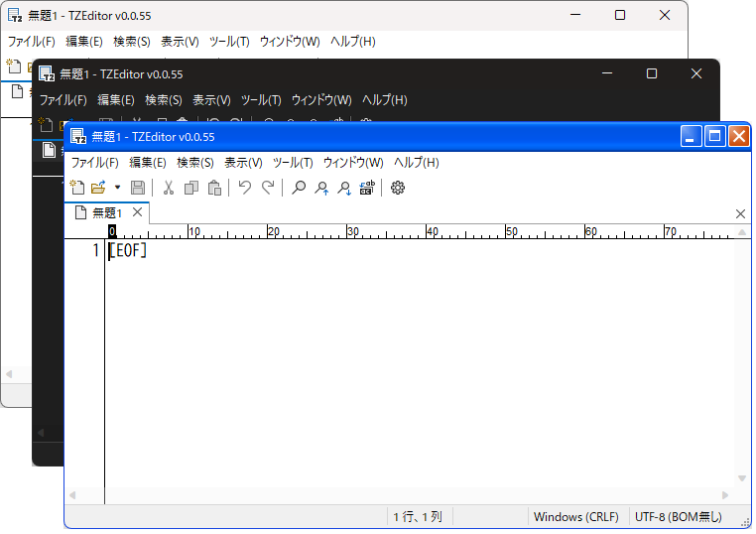Click the Copy icon in toolbar

click(191, 188)
